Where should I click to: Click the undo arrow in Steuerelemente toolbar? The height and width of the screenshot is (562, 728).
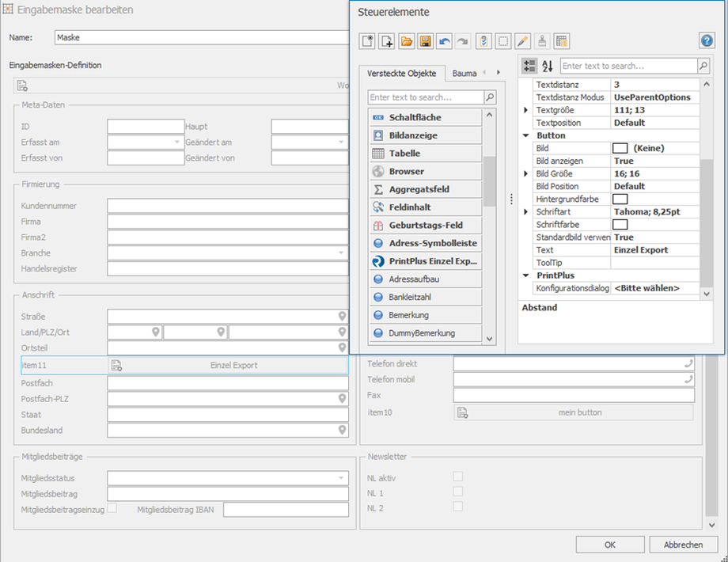tap(445, 41)
